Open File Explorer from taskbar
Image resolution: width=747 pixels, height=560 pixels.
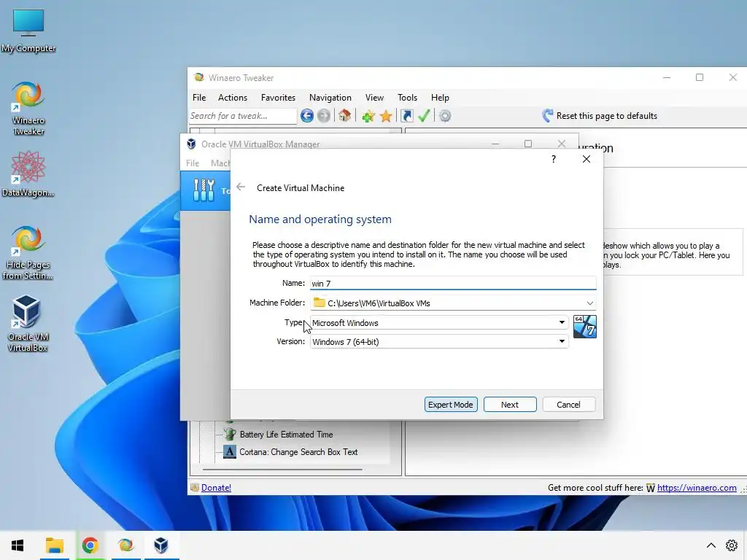coord(54,545)
